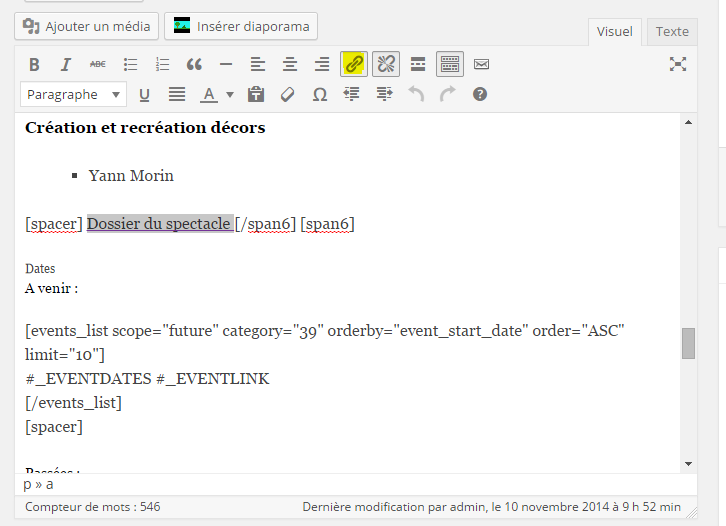Click the Dernière modification par admin text
The image size is (726, 526).
click(492, 507)
